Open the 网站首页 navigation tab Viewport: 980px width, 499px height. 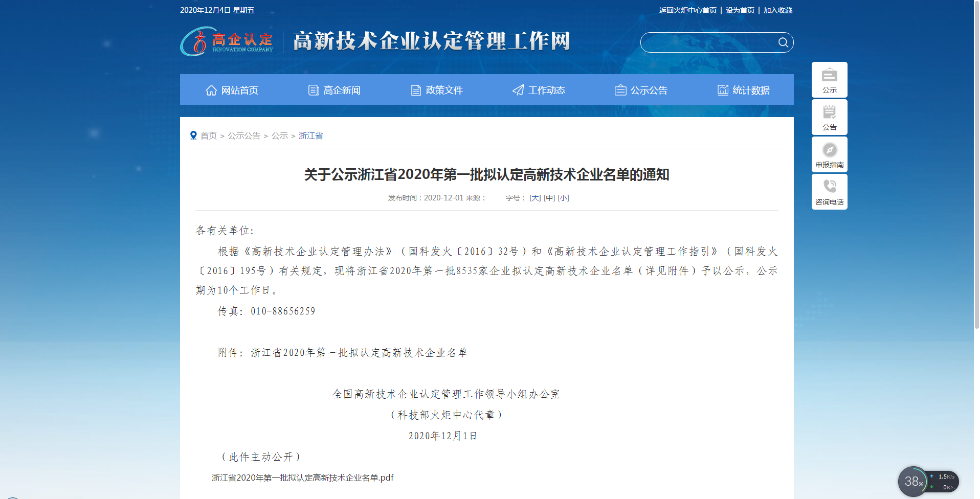click(x=232, y=90)
